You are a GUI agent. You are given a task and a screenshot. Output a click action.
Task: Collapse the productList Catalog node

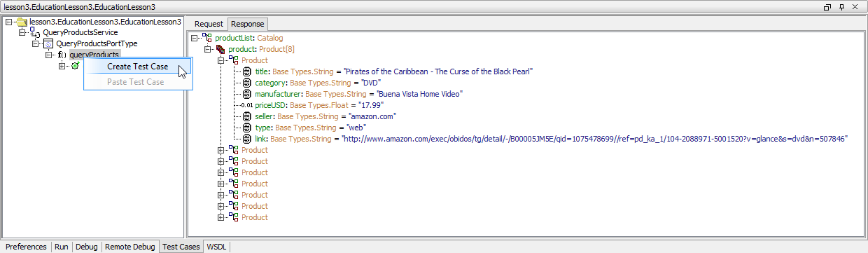click(x=195, y=38)
